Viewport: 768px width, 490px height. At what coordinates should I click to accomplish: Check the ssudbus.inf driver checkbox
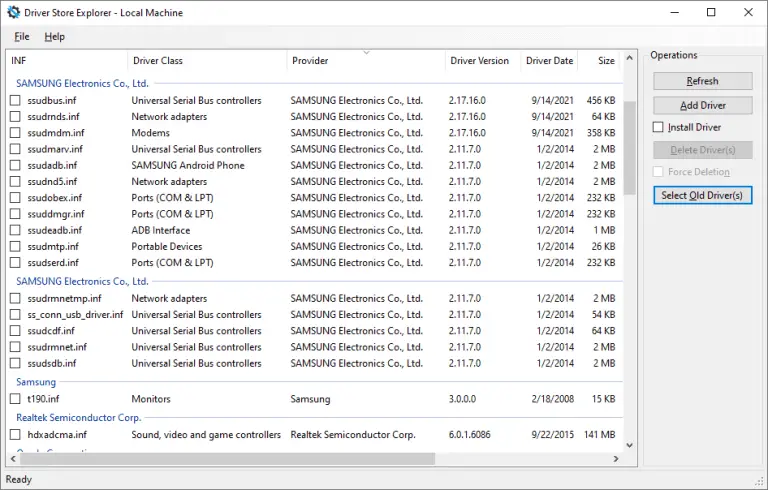click(15, 101)
